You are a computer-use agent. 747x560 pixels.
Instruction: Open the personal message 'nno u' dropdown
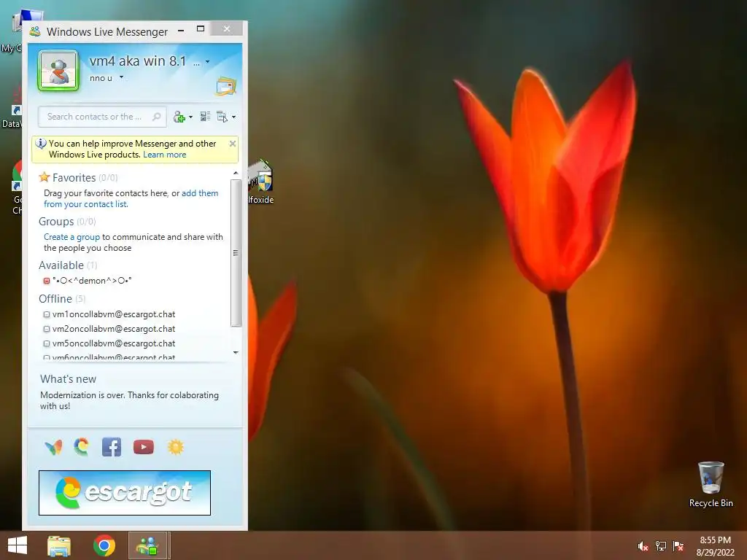coord(122,77)
